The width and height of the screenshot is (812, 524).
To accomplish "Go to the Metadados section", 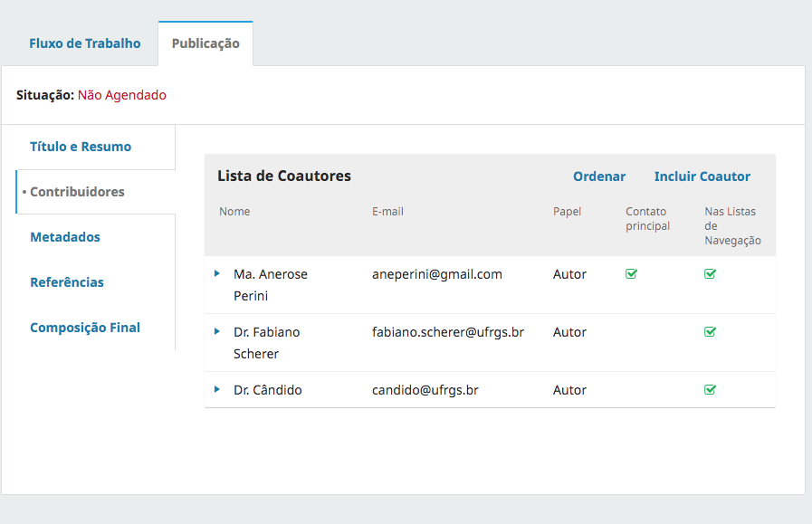I will coord(65,237).
